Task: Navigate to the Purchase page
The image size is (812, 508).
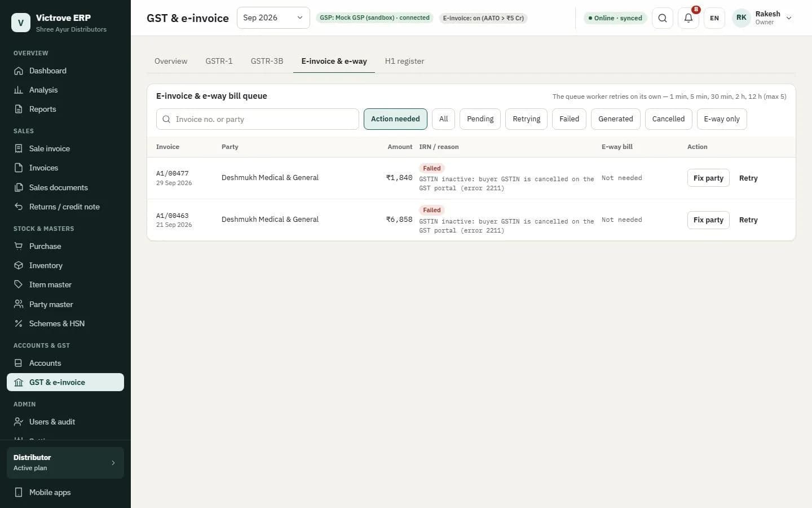Action: [x=65, y=246]
